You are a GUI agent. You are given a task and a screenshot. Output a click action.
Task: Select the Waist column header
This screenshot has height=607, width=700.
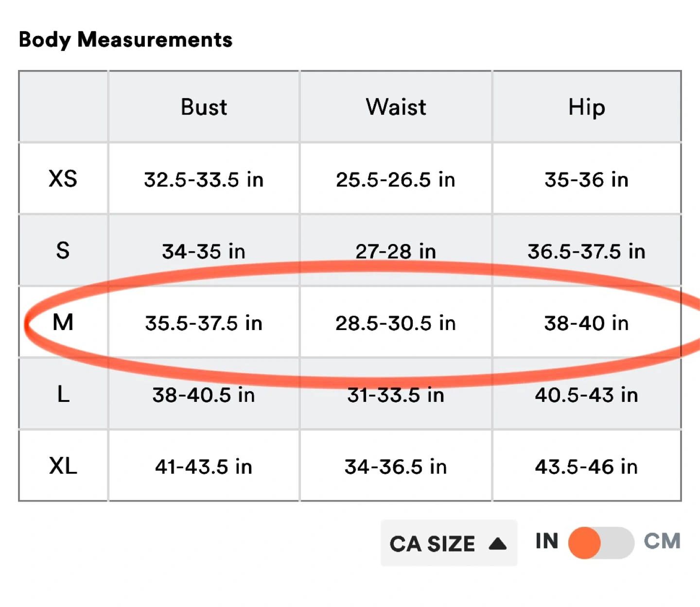pyautogui.click(x=396, y=107)
